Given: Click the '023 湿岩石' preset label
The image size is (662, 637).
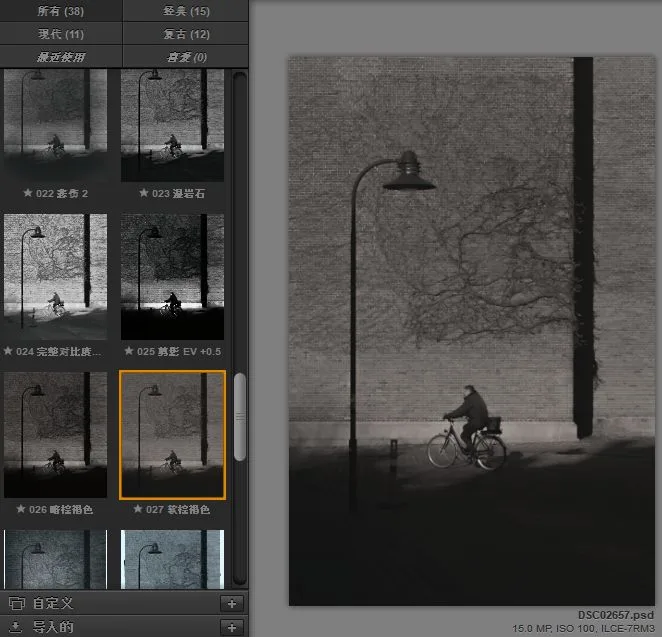Looking at the screenshot, I should [178, 193].
